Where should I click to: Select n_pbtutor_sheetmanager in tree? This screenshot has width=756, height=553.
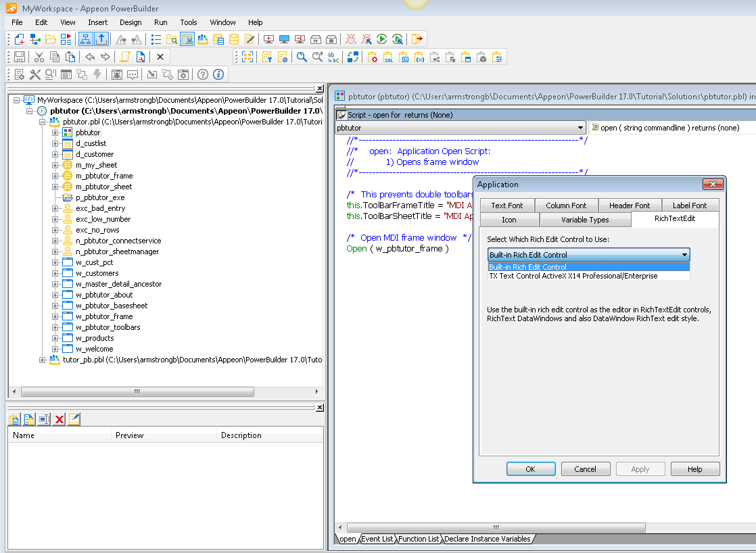[x=117, y=251]
